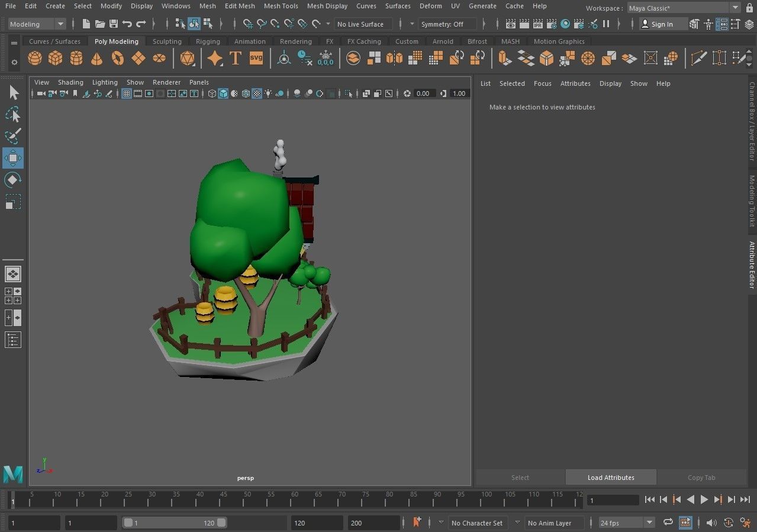Create a polygon cube from the shelf
The width and height of the screenshot is (757, 532).
point(56,58)
